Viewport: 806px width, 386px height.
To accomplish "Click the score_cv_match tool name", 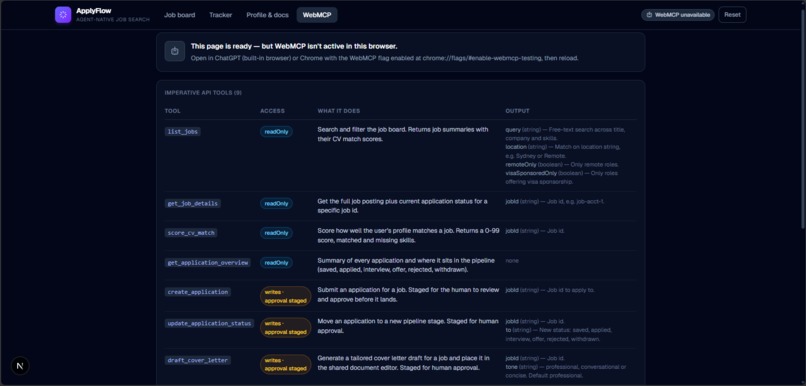I will pos(191,233).
